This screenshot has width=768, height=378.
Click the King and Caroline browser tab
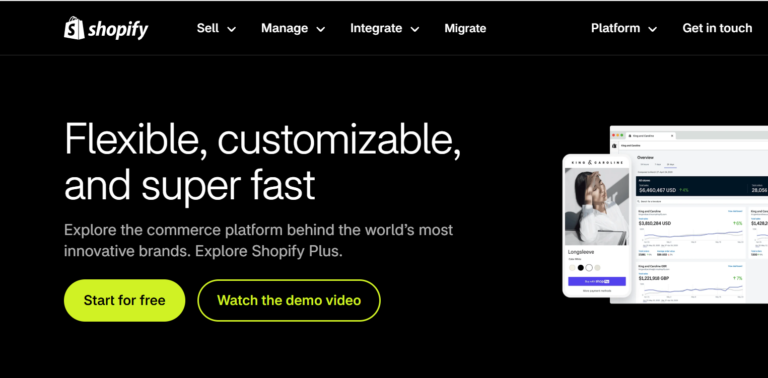pyautogui.click(x=651, y=136)
